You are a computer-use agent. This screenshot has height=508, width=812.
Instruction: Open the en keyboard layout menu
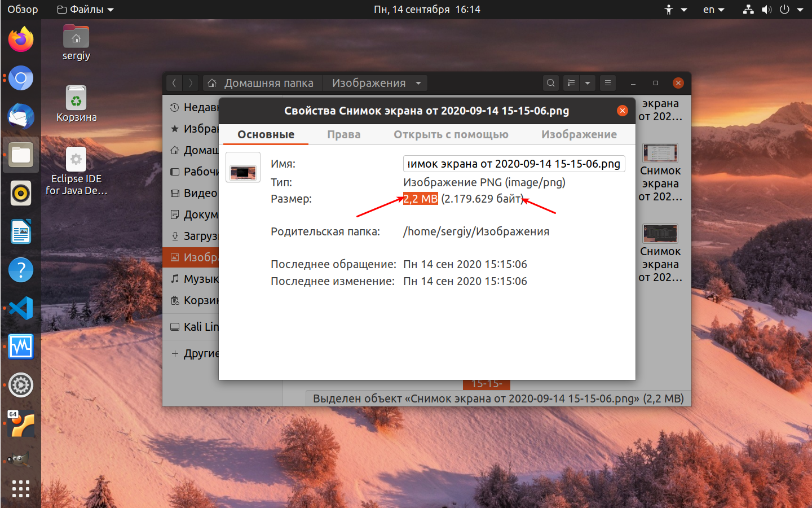(713, 10)
